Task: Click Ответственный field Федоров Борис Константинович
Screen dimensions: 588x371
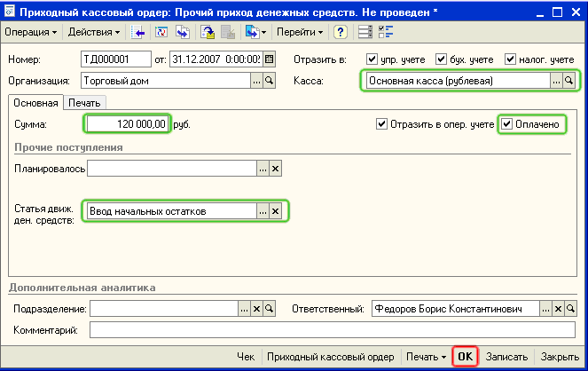Action: click(456, 309)
